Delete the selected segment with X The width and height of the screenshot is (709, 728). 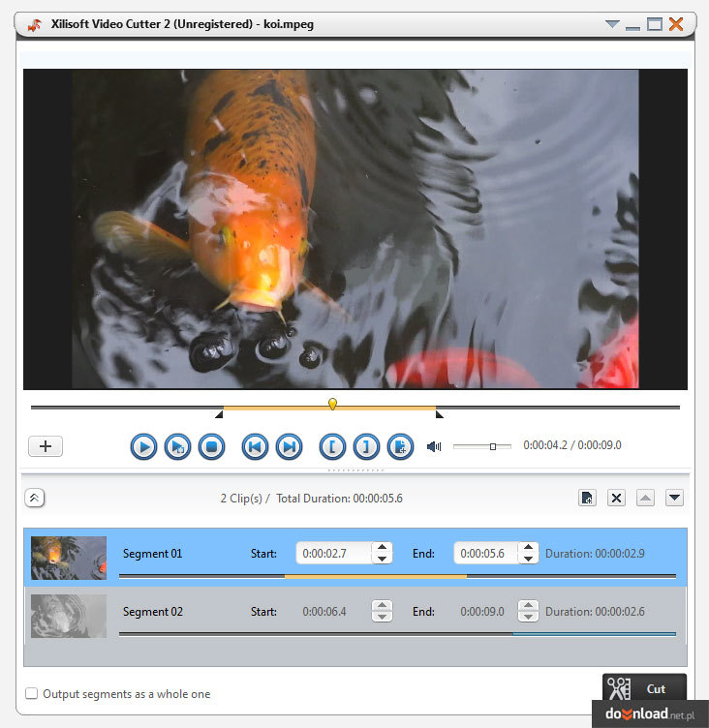click(x=617, y=498)
